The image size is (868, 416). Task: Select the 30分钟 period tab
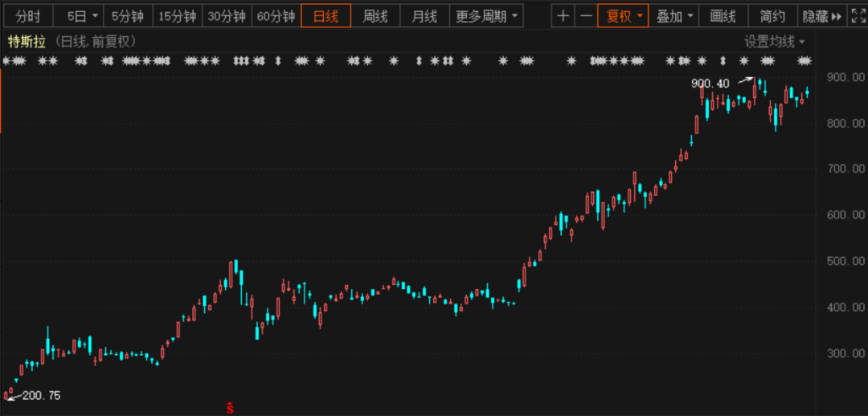tap(227, 16)
